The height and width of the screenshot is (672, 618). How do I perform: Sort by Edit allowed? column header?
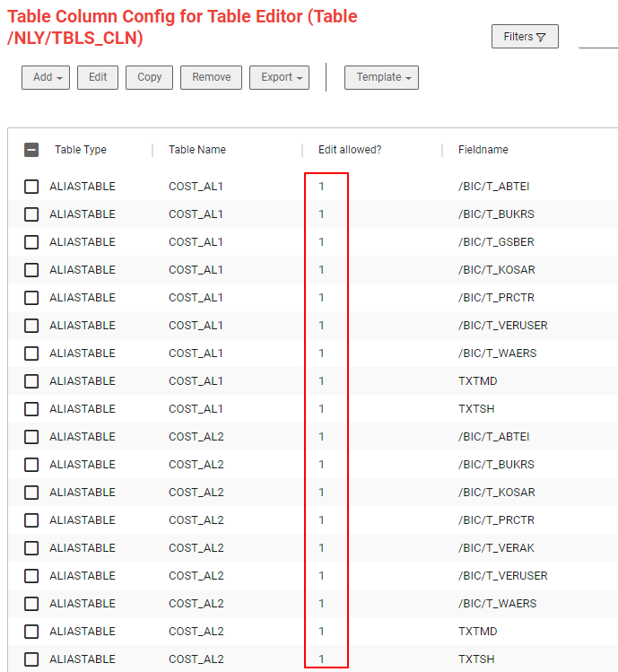pos(350,150)
